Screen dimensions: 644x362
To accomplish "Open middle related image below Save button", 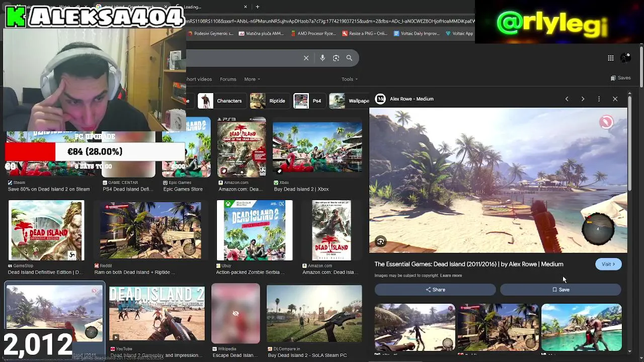I will [498, 327].
